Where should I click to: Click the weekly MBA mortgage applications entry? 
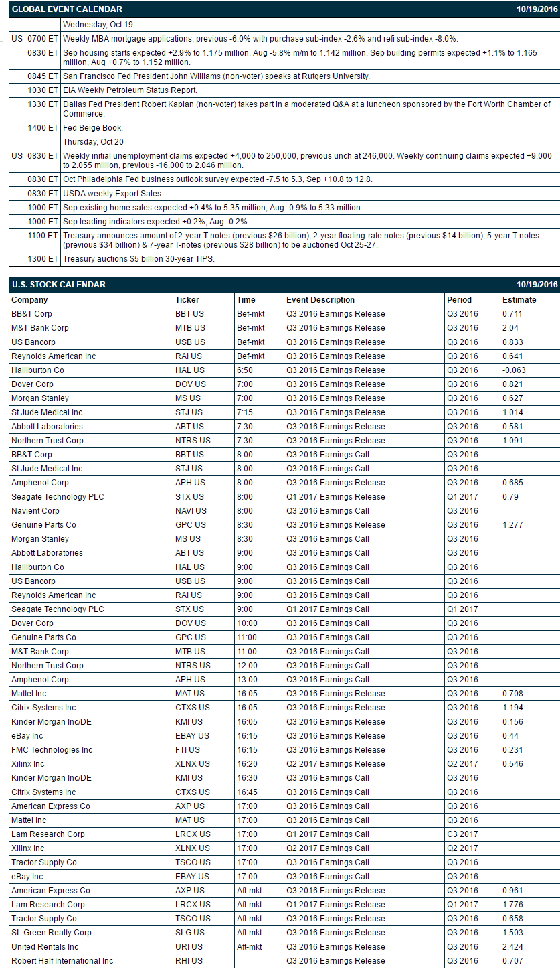pyautogui.click(x=260, y=39)
